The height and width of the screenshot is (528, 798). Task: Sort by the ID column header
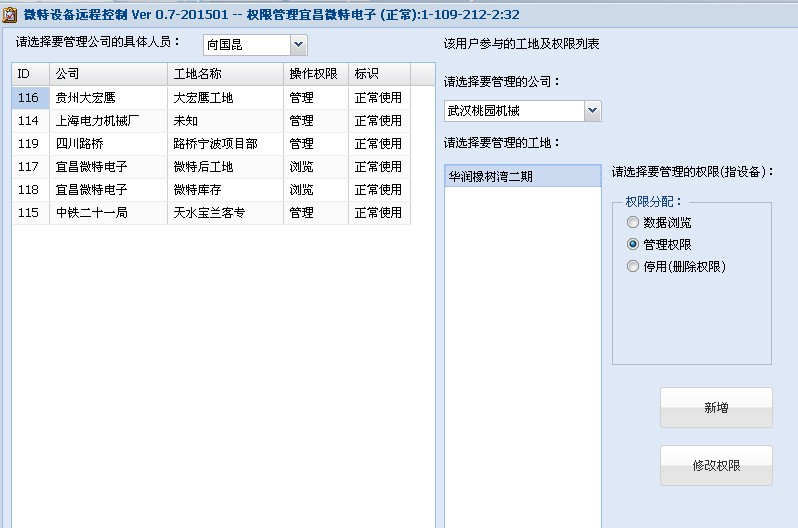[x=31, y=74]
